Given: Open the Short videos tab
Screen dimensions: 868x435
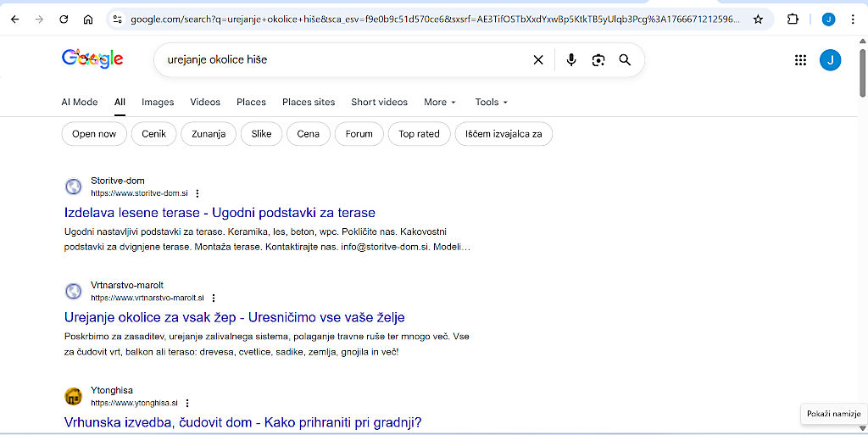Looking at the screenshot, I should point(379,102).
